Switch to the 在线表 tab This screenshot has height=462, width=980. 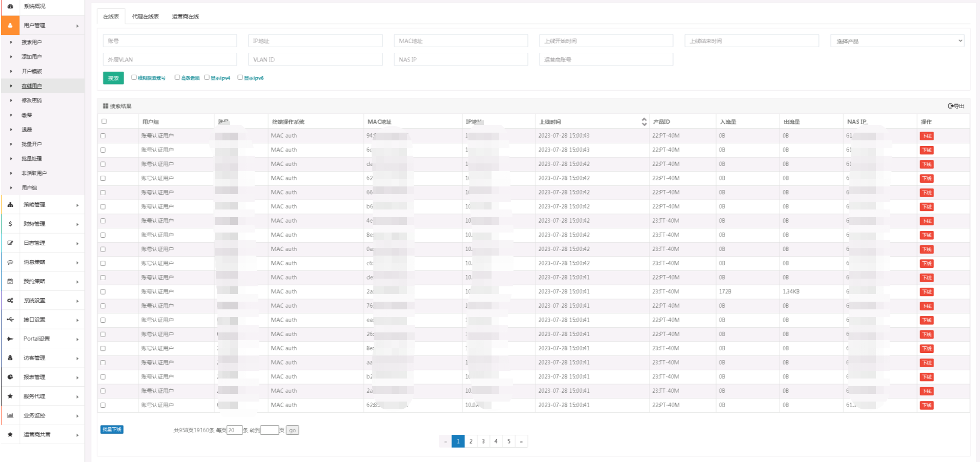point(111,16)
